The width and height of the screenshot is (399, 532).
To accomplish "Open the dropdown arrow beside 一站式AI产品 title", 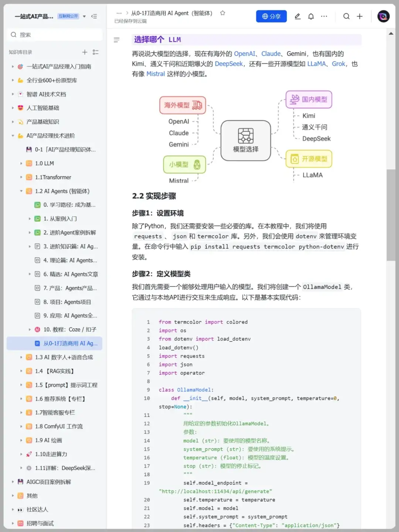I will pos(84,16).
